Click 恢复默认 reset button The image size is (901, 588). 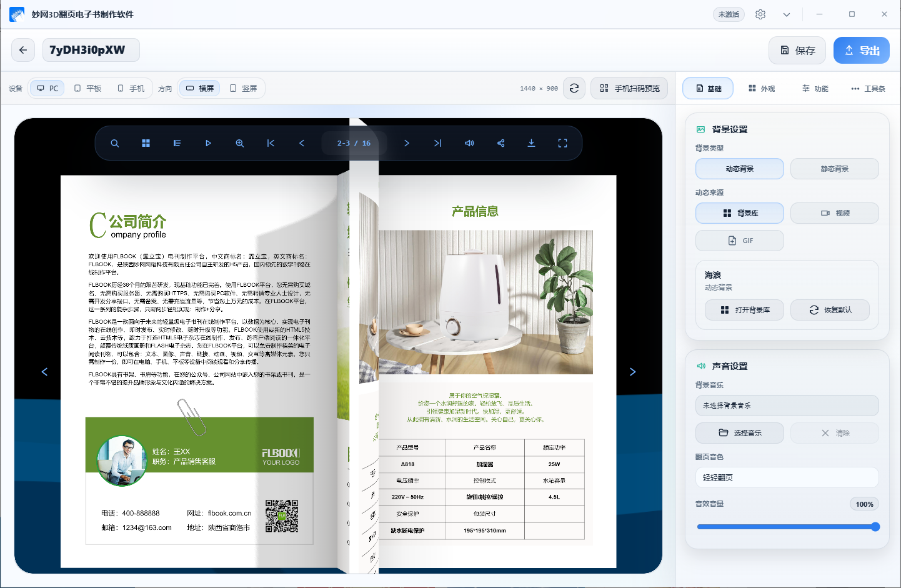pos(830,310)
